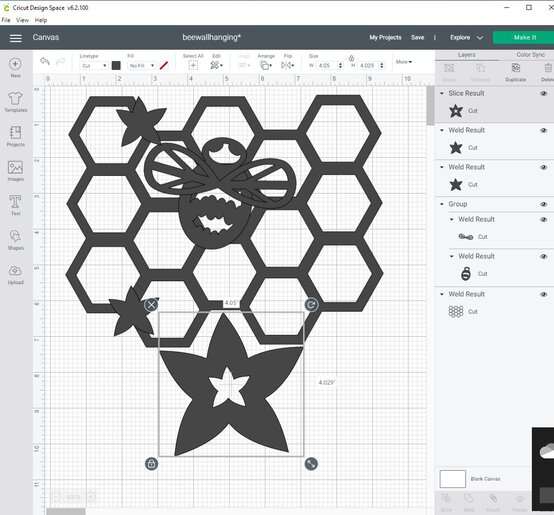Hide the second Weld Result star layer
The width and height of the screenshot is (554, 515).
click(x=544, y=167)
